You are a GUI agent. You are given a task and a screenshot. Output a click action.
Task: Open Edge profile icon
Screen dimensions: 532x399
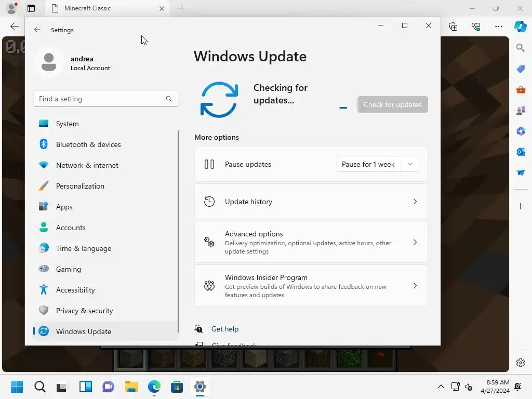click(12, 8)
